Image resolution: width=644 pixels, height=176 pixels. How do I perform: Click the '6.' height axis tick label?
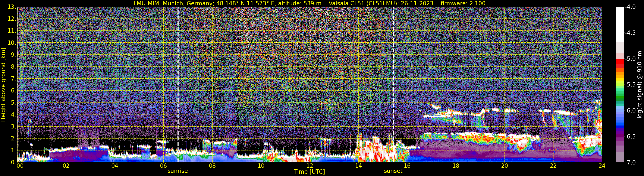tap(13, 91)
